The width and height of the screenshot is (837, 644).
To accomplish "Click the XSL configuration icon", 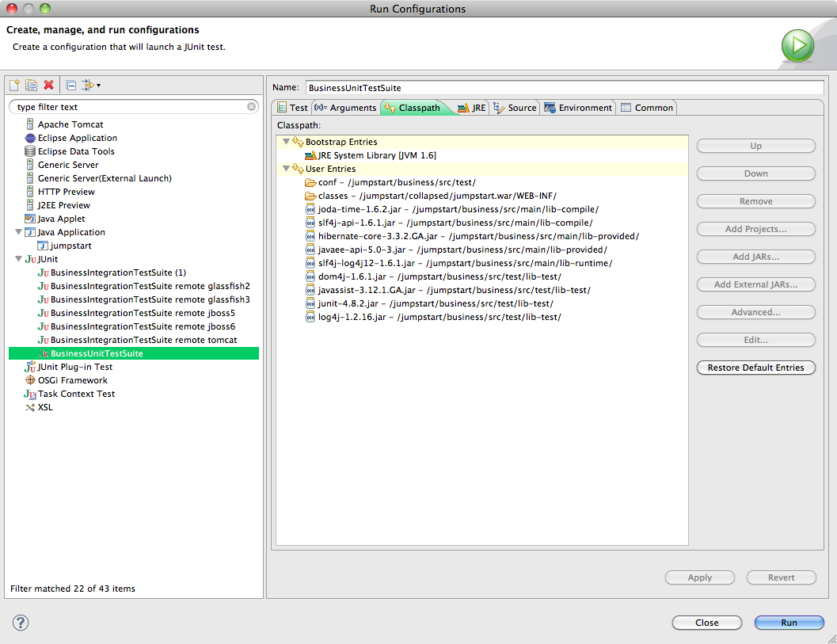I will pyautogui.click(x=30, y=407).
